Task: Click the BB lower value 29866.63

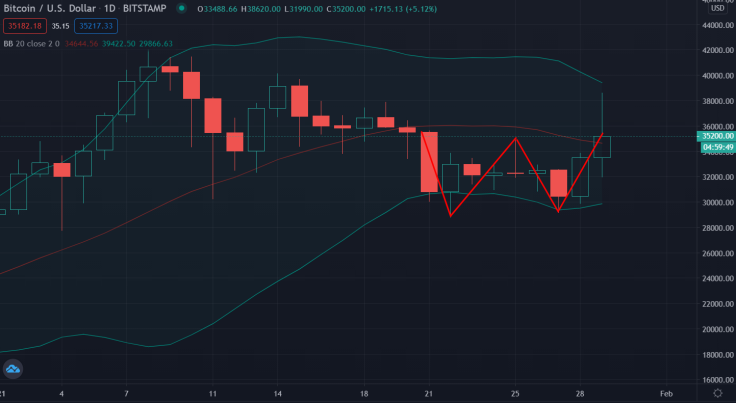Action: pyautogui.click(x=155, y=44)
